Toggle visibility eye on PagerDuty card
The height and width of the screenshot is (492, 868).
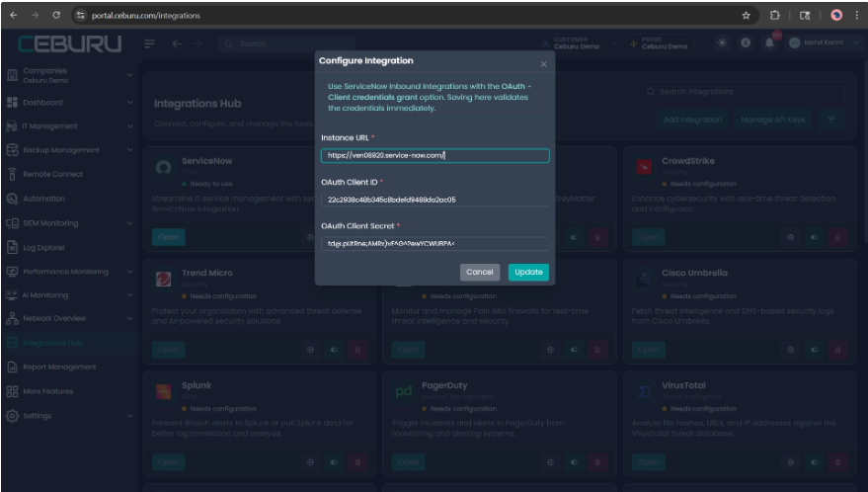(x=574, y=462)
